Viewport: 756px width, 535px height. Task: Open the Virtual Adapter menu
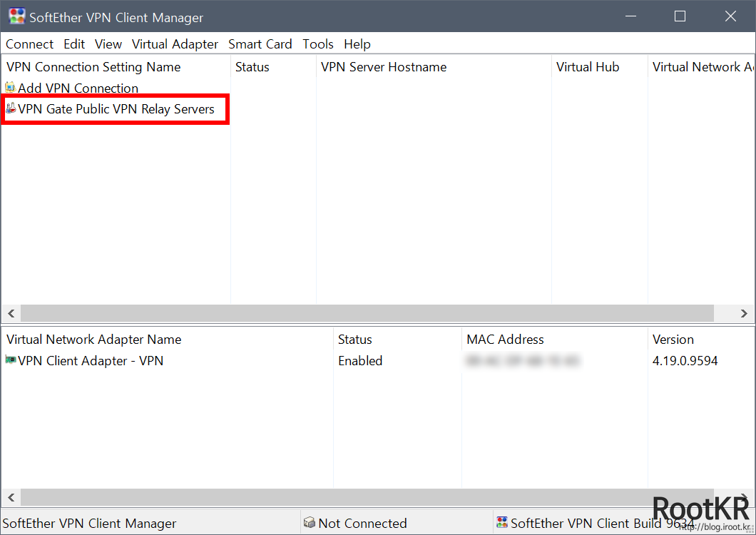point(175,44)
